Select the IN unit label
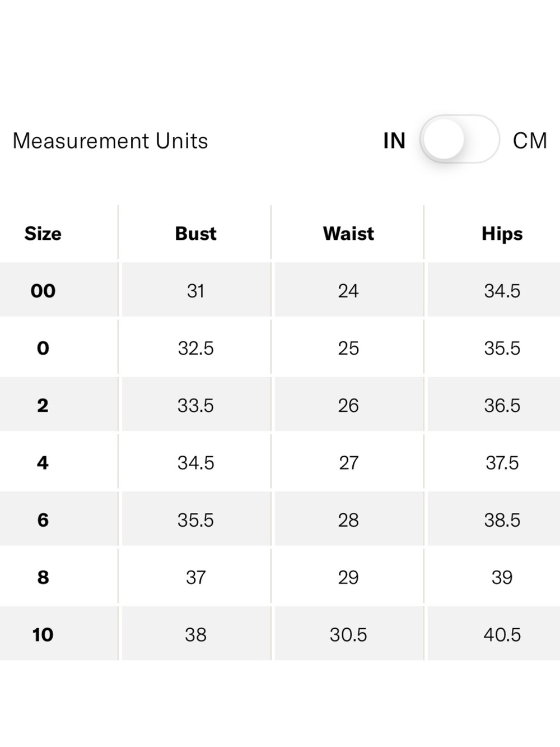The width and height of the screenshot is (560, 747). (394, 141)
